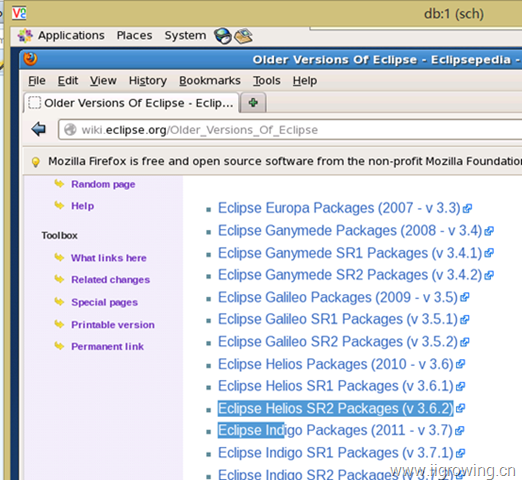The image size is (522, 480).
Task: Open the Places menu
Action: 134,35
